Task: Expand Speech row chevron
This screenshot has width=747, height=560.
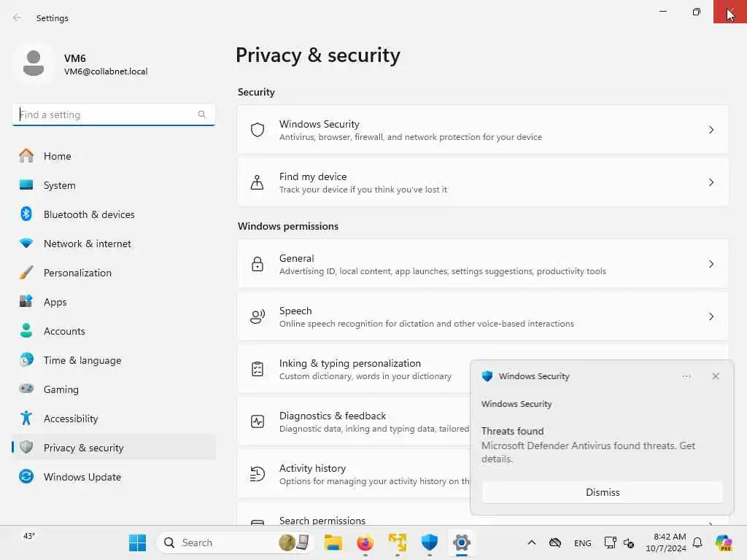Action: click(x=711, y=316)
